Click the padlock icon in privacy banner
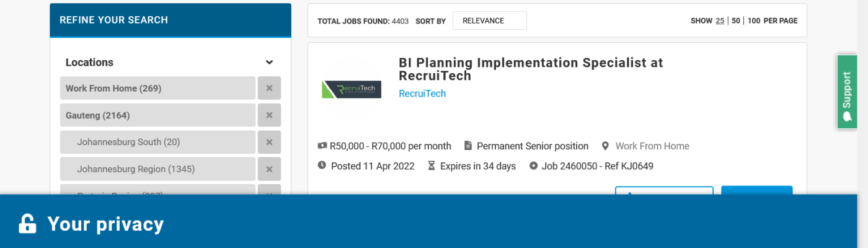The image size is (868, 248). 27,224
